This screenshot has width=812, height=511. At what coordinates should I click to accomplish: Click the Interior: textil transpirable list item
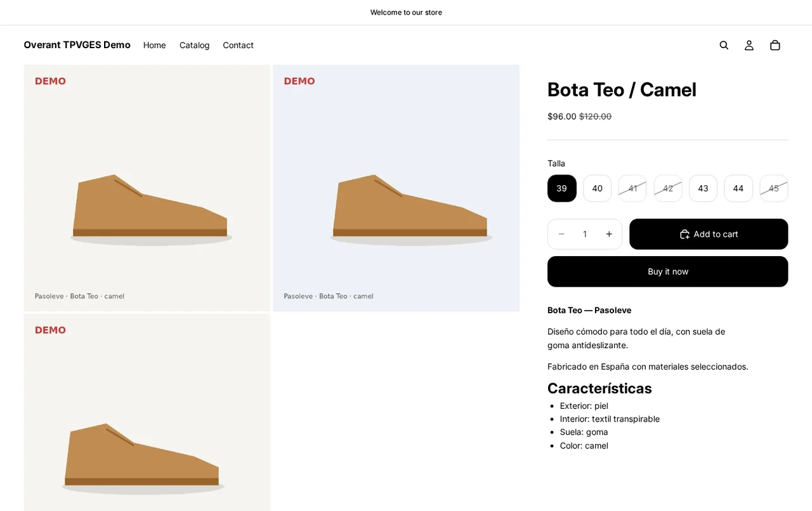pos(610,419)
